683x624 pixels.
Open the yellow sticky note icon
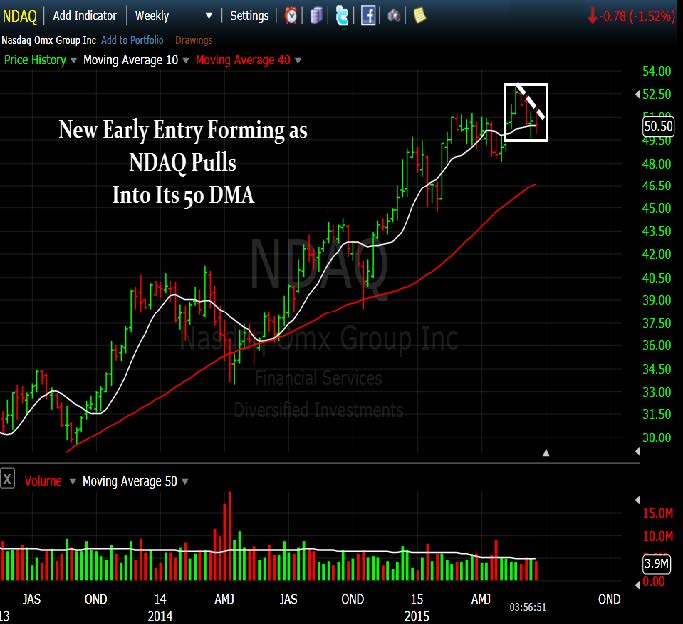pyautogui.click(x=419, y=16)
